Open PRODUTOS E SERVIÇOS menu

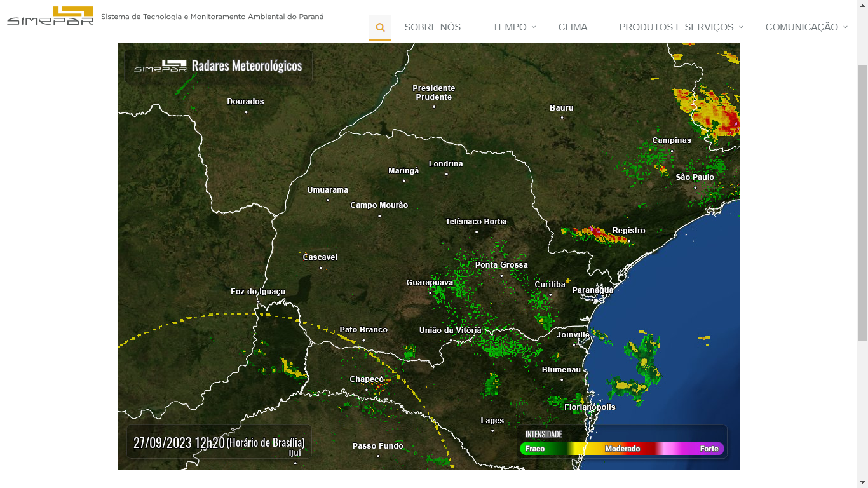coord(676,27)
